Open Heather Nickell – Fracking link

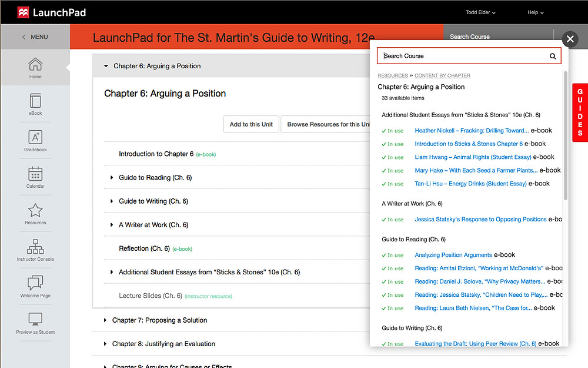[472, 131]
